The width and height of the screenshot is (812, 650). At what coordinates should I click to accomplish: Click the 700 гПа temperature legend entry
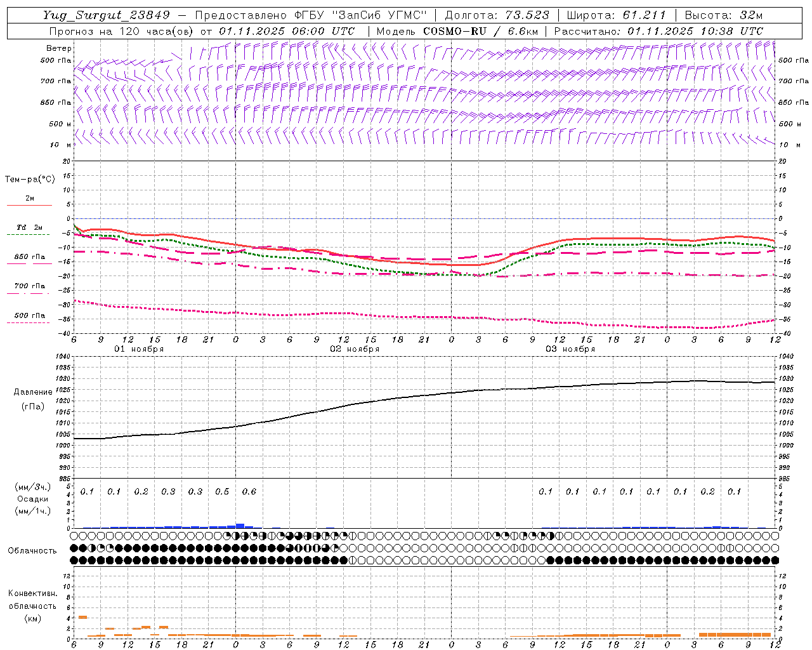click(x=30, y=286)
